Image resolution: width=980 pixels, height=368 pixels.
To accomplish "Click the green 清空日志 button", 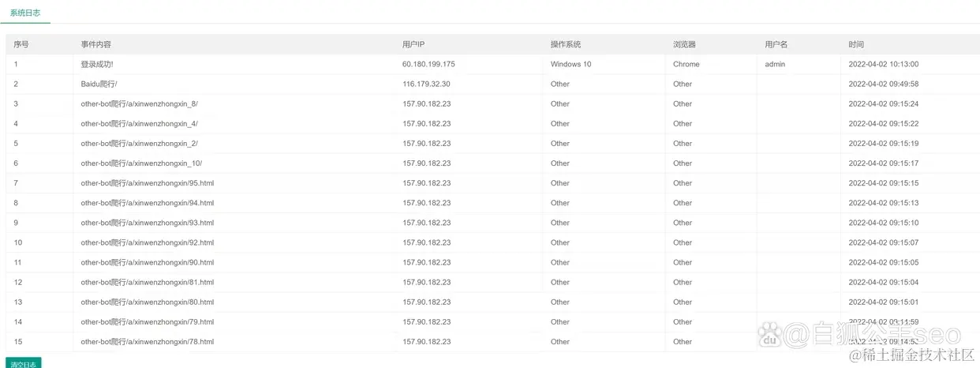I will tap(22, 364).
